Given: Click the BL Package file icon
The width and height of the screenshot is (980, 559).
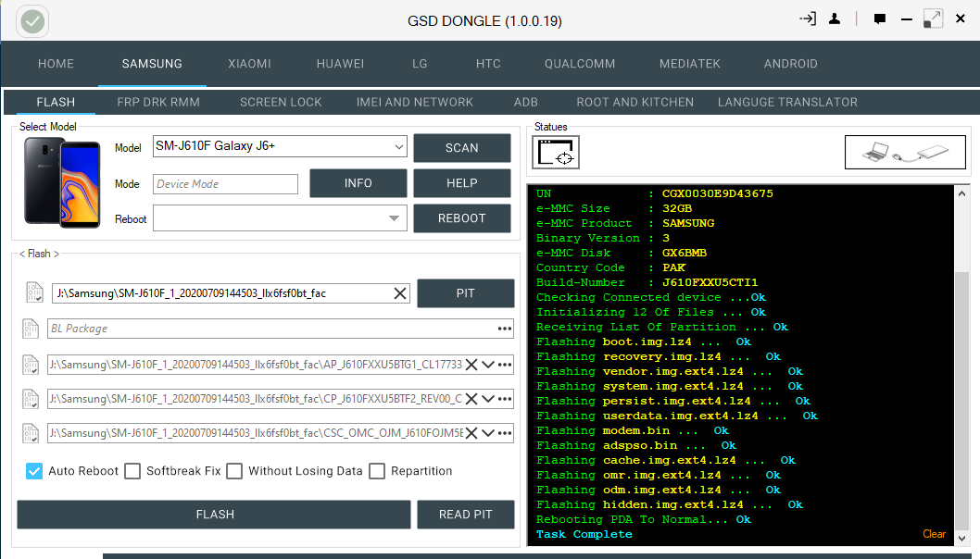Looking at the screenshot, I should click(x=31, y=328).
